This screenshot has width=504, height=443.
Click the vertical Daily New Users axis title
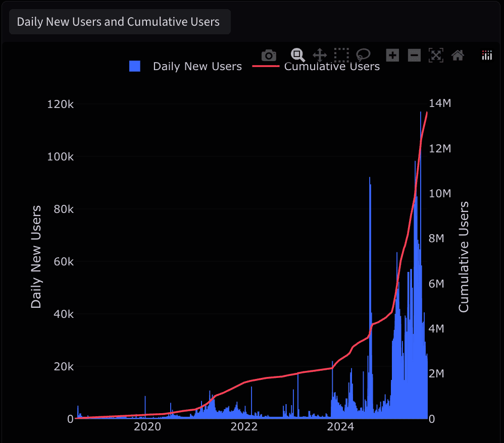[36, 257]
